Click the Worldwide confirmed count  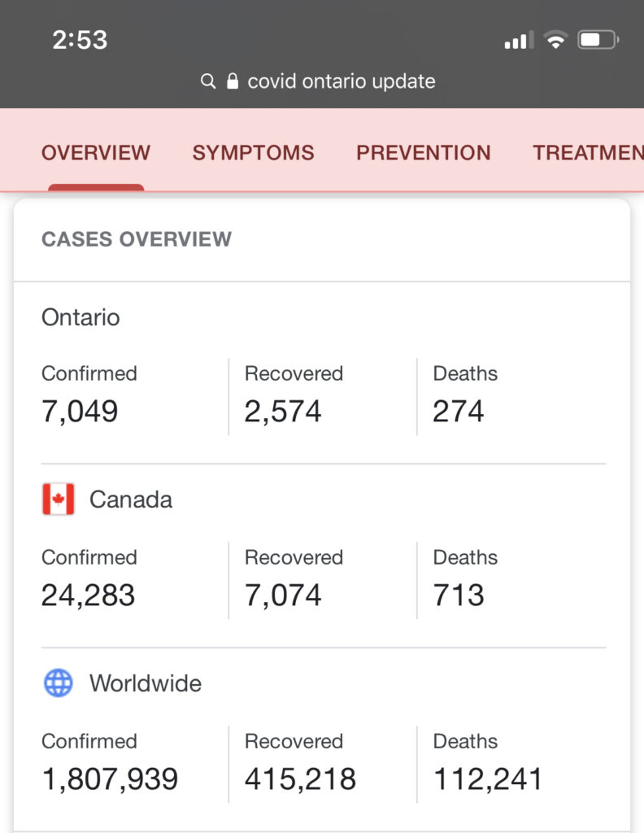pos(109,778)
